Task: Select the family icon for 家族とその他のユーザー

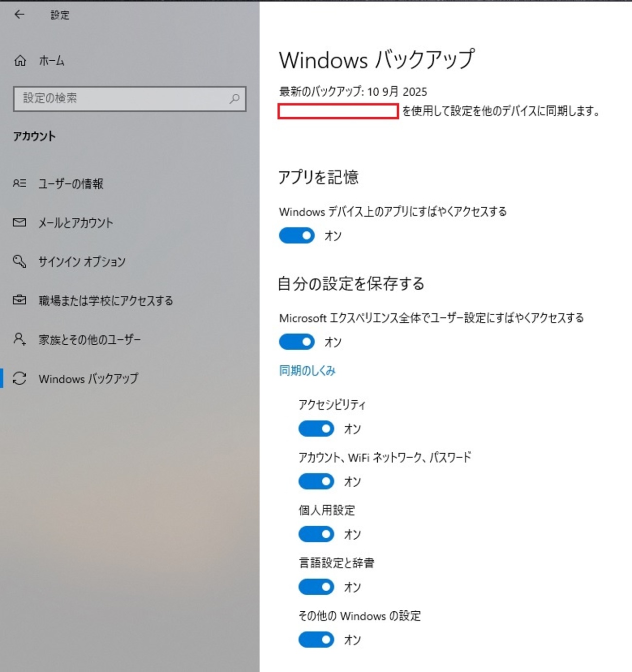Action: pyautogui.click(x=19, y=339)
